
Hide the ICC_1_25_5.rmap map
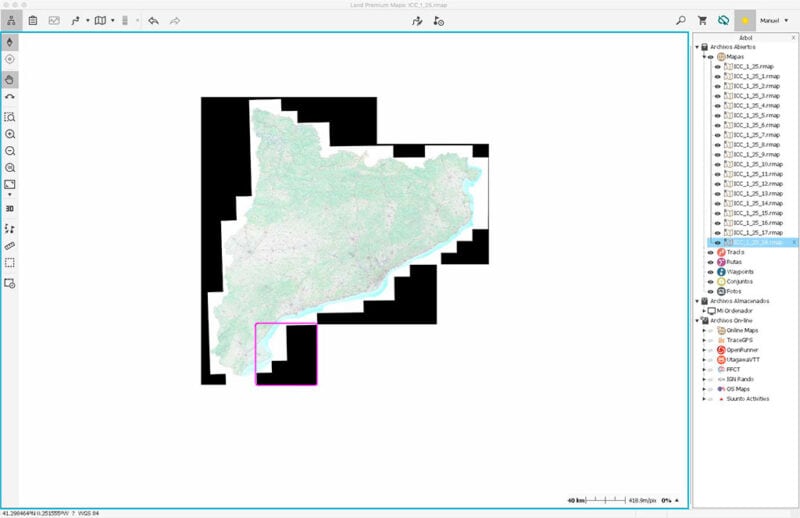tap(718, 116)
